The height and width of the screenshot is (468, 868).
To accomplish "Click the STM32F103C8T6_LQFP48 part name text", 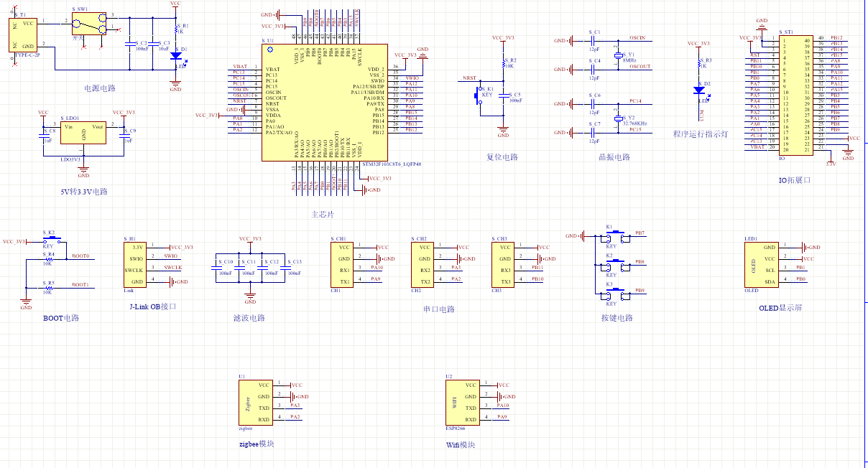I will tap(392, 164).
